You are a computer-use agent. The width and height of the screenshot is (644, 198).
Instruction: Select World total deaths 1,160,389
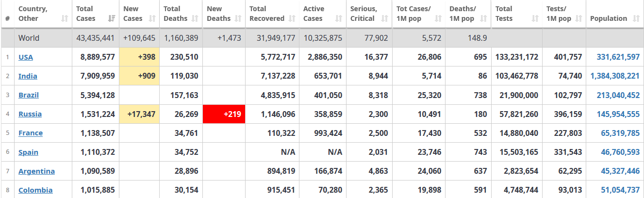click(181, 38)
